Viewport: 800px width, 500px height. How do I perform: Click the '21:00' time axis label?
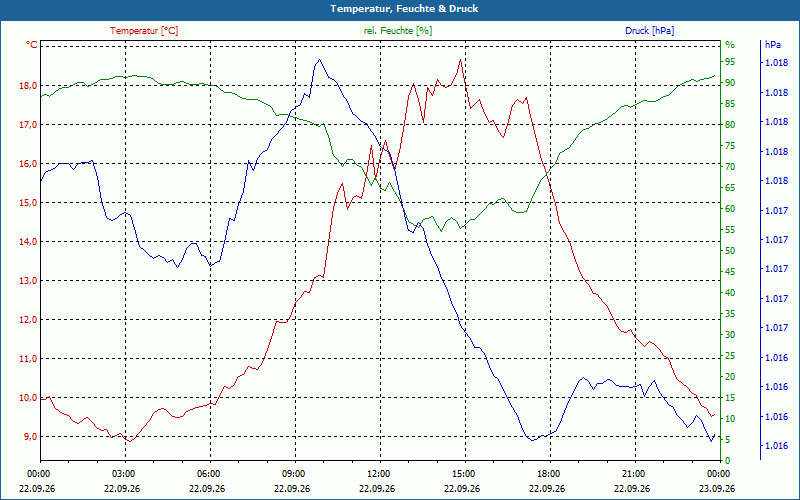(633, 473)
